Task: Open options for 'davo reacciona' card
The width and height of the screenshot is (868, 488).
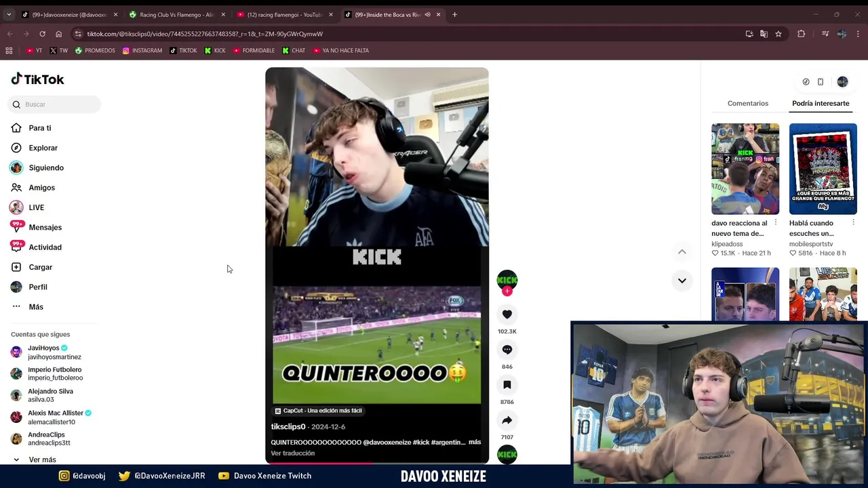Action: [x=776, y=222]
